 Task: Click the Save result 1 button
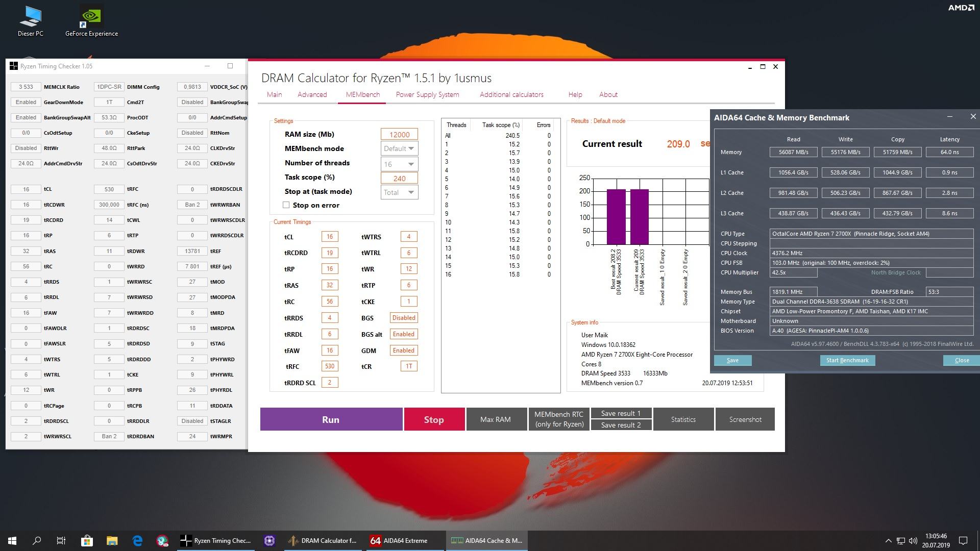coord(621,413)
